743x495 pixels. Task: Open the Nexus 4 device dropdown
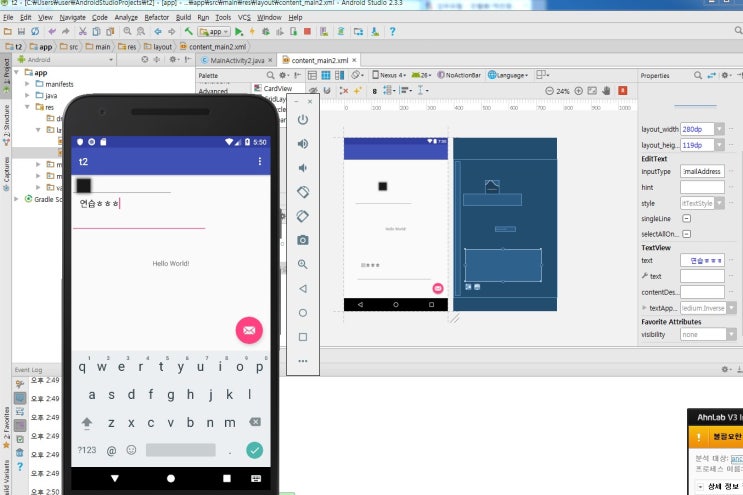[389, 75]
